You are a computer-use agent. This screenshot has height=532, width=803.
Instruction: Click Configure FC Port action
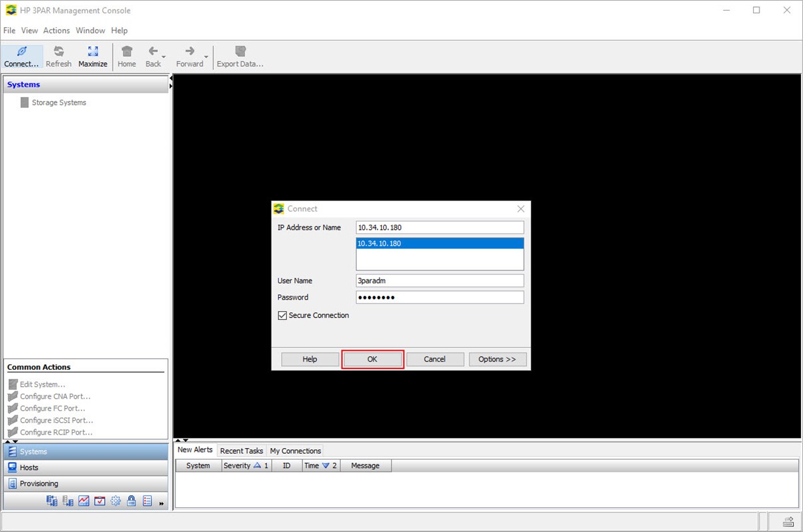47,408
